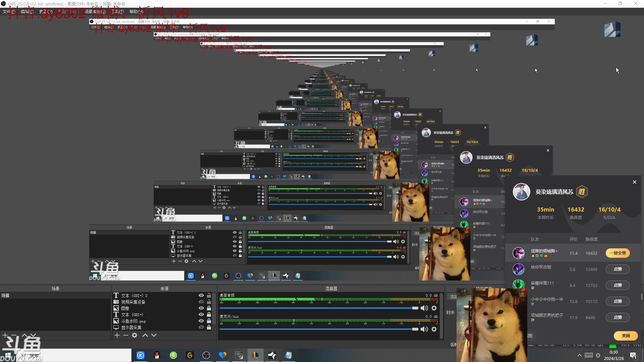The image size is (644, 362).
Task: Add a new scene with plus icon
Action: point(5,335)
